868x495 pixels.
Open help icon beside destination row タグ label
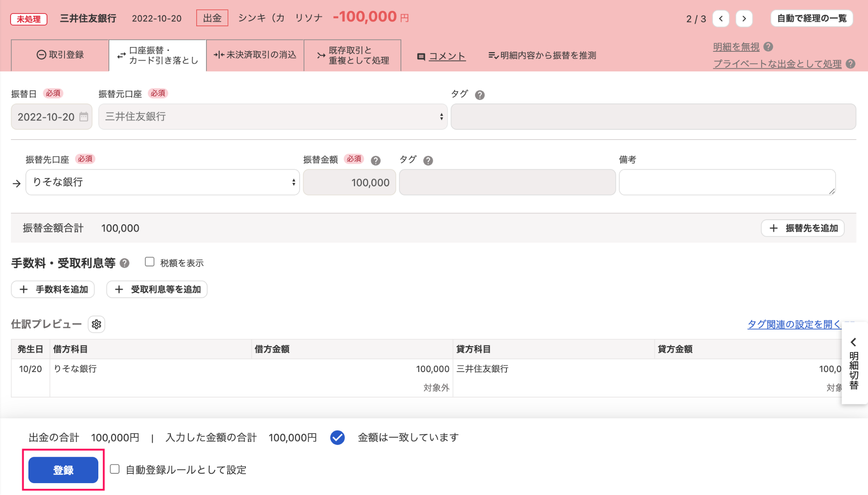tap(428, 161)
